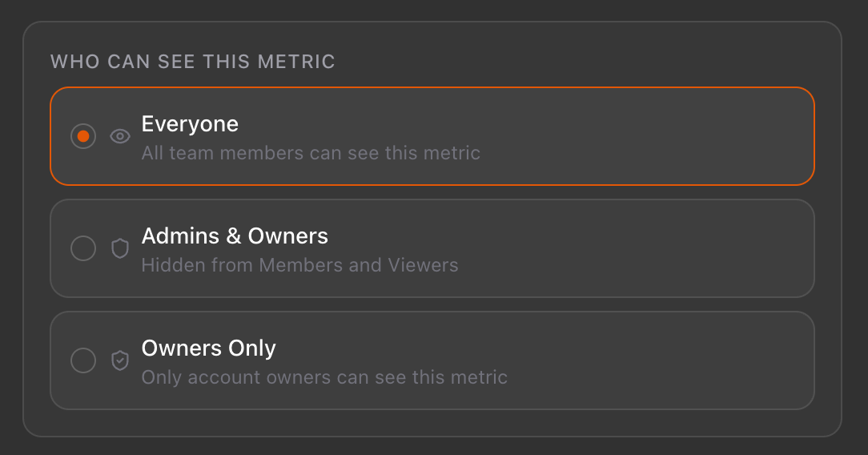Select the Everyone radio button

coord(83,136)
